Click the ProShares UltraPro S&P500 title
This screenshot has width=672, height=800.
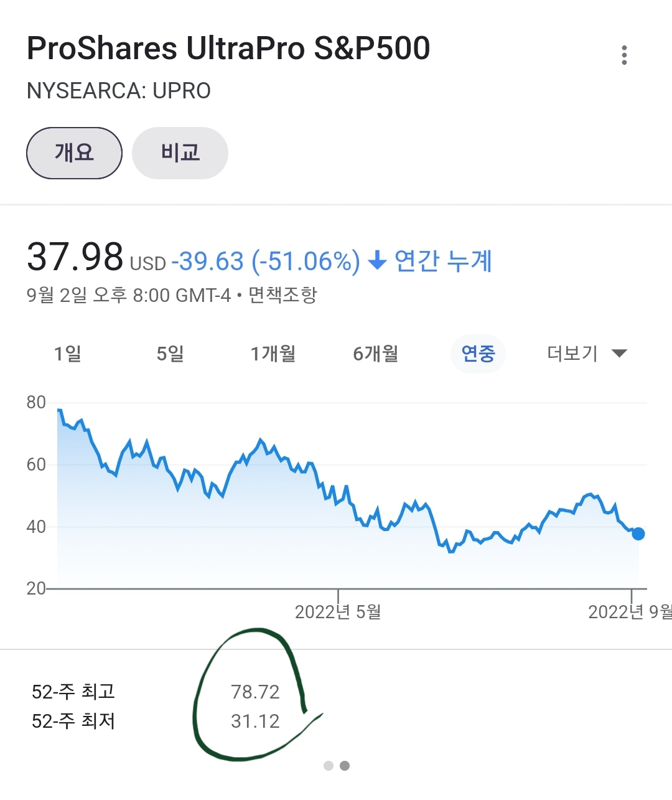click(x=228, y=48)
